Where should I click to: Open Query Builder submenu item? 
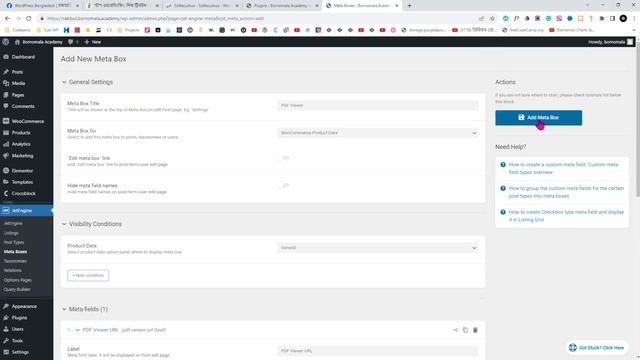[17, 289]
